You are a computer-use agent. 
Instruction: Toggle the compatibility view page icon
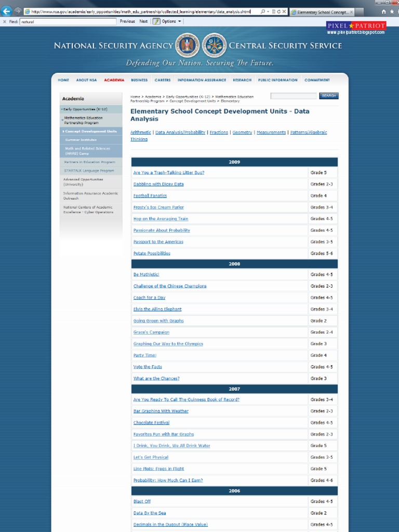tap(273, 11)
